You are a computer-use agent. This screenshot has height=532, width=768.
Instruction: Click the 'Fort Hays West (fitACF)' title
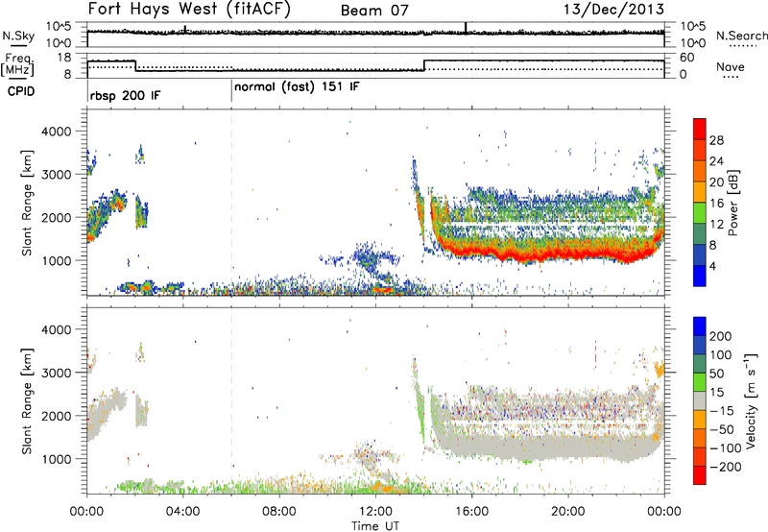pyautogui.click(x=189, y=10)
